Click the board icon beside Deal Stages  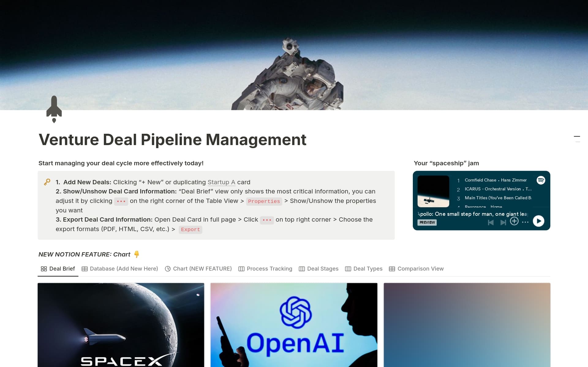coord(301,268)
